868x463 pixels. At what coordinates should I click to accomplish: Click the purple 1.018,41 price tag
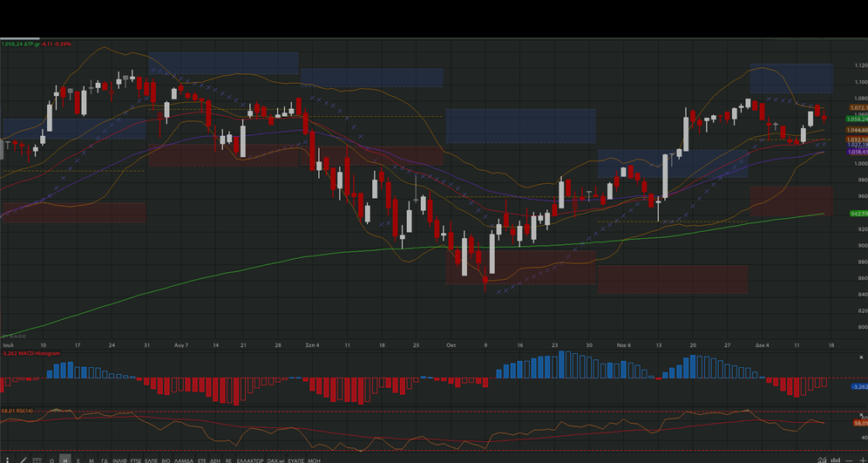(x=857, y=151)
